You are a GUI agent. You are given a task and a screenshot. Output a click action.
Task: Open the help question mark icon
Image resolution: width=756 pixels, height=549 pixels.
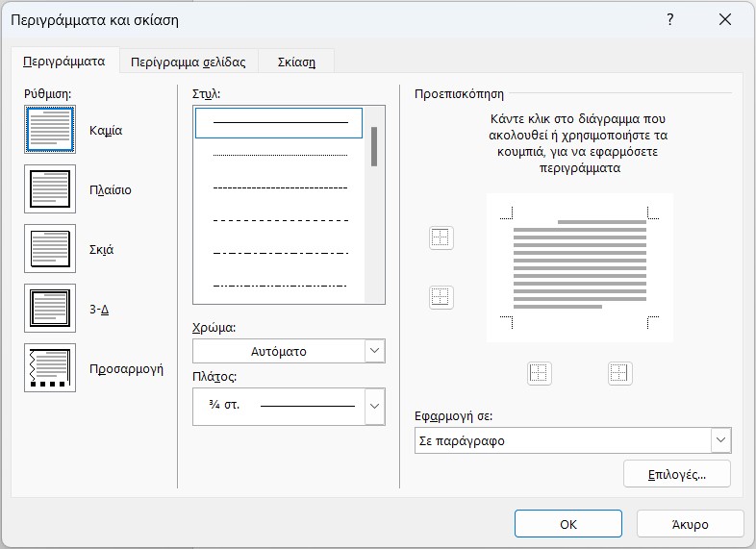[x=670, y=20]
